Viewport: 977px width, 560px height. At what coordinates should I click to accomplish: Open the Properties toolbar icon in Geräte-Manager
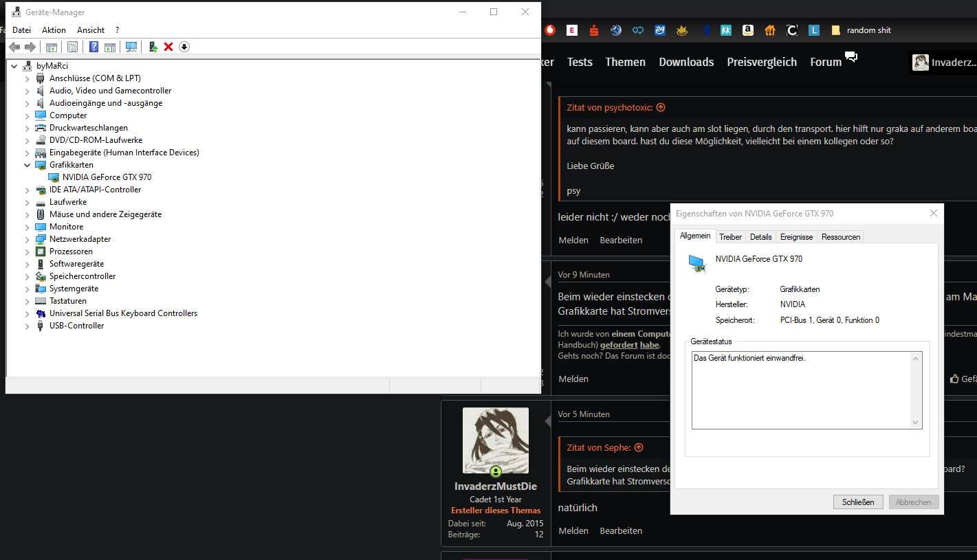coord(72,47)
